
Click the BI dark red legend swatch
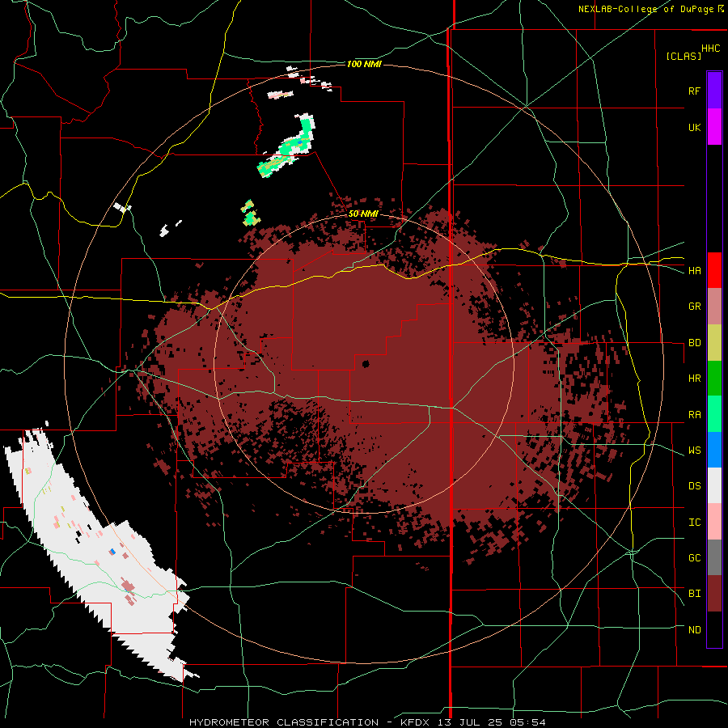point(714,594)
